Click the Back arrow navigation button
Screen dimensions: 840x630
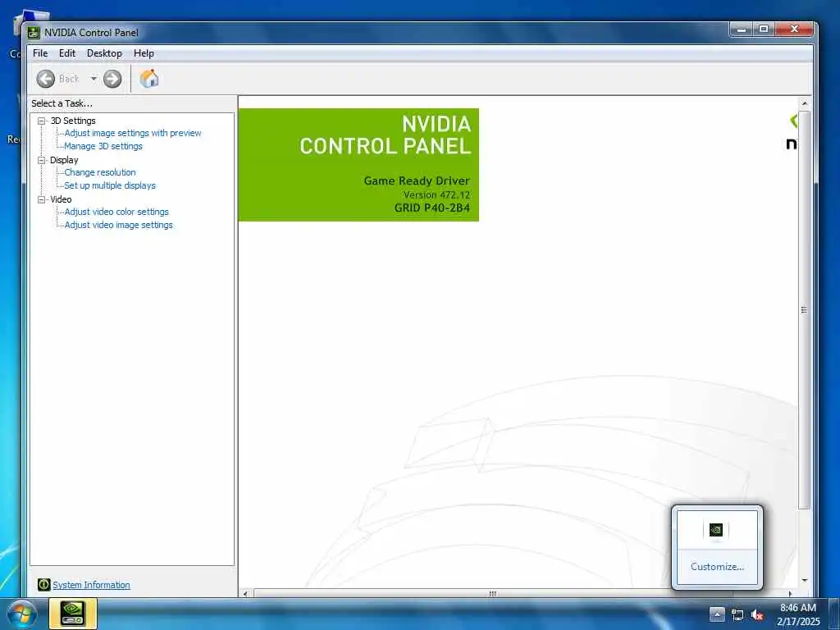(x=46, y=79)
